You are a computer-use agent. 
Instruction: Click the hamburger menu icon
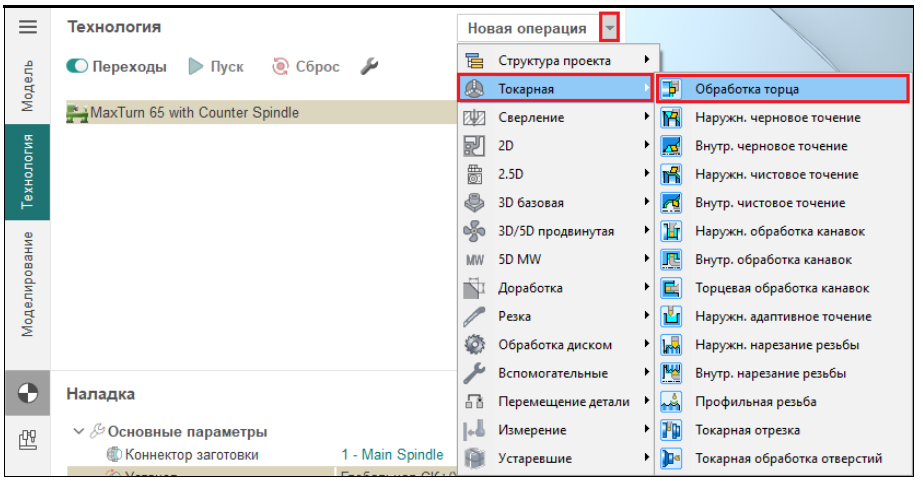(x=27, y=27)
